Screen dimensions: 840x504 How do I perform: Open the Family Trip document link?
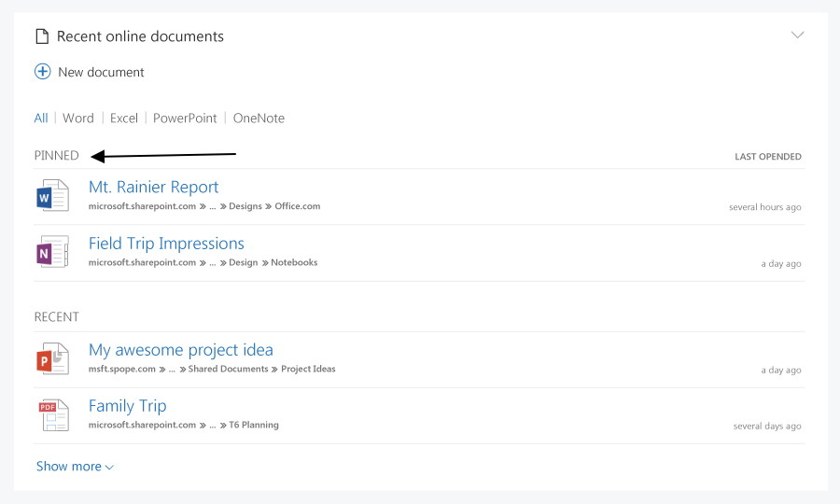pyautogui.click(x=128, y=406)
